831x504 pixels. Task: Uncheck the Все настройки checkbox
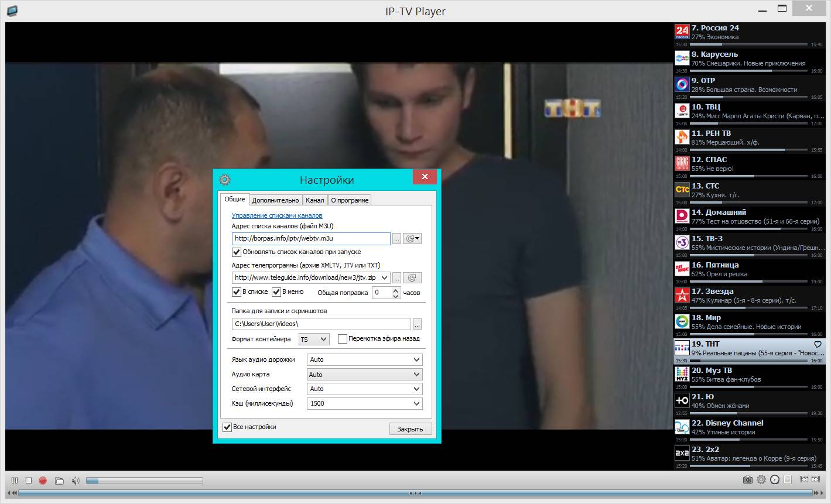(x=227, y=427)
